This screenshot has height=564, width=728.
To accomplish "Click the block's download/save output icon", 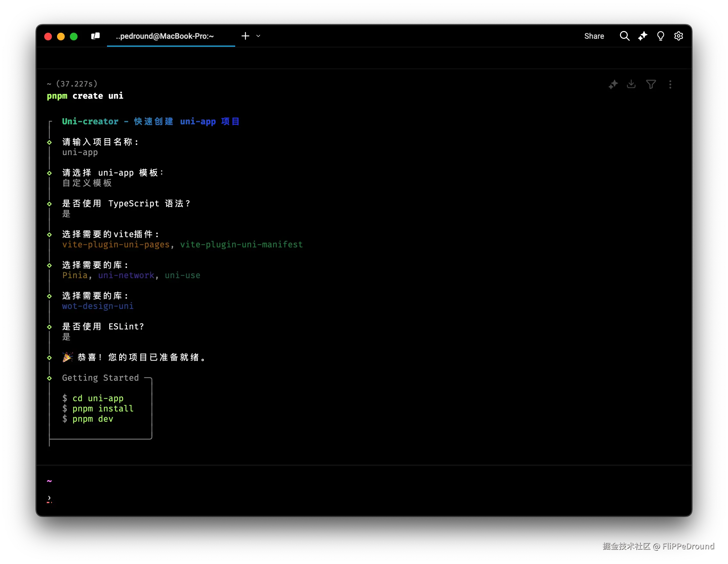I will 631,84.
